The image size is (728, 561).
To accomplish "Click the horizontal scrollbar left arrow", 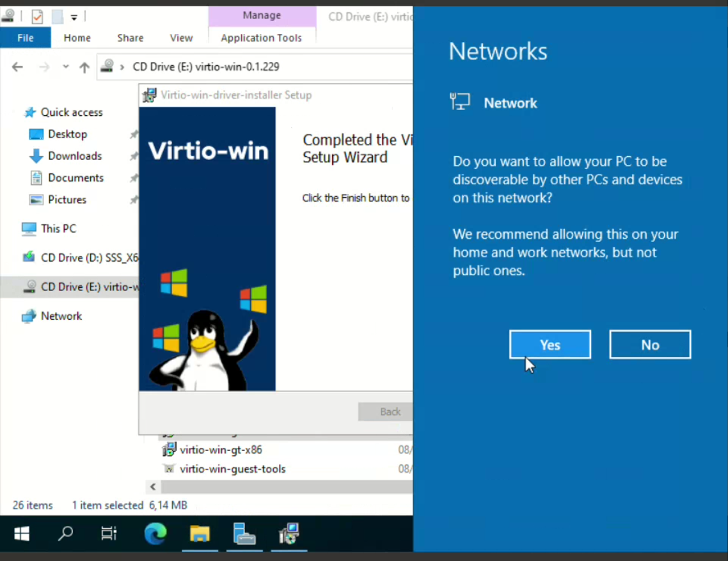I will [152, 487].
